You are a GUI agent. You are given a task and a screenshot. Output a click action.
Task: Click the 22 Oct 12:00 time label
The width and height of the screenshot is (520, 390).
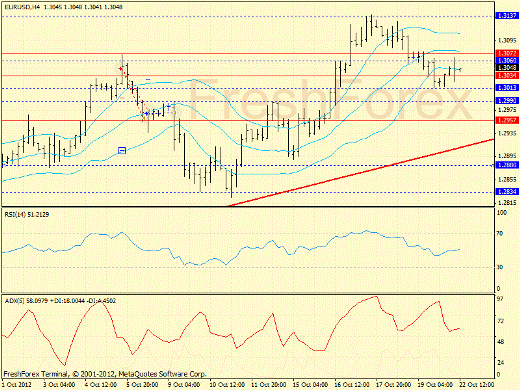point(477,385)
